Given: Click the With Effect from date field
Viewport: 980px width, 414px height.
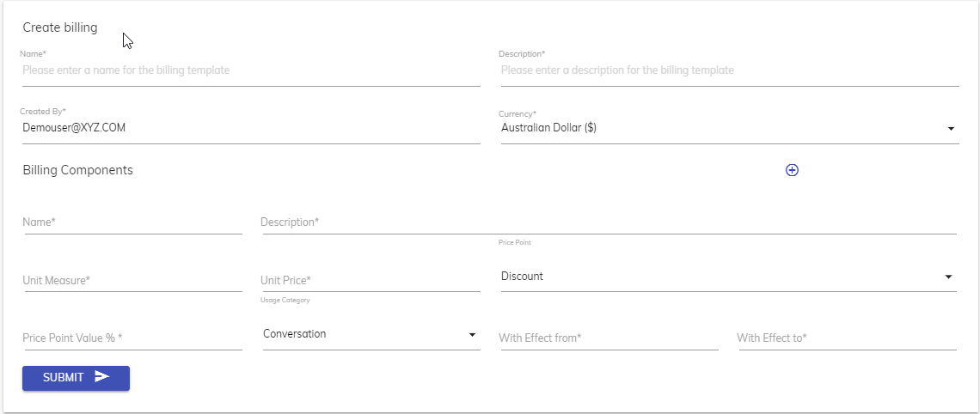Looking at the screenshot, I should pyautogui.click(x=608, y=338).
